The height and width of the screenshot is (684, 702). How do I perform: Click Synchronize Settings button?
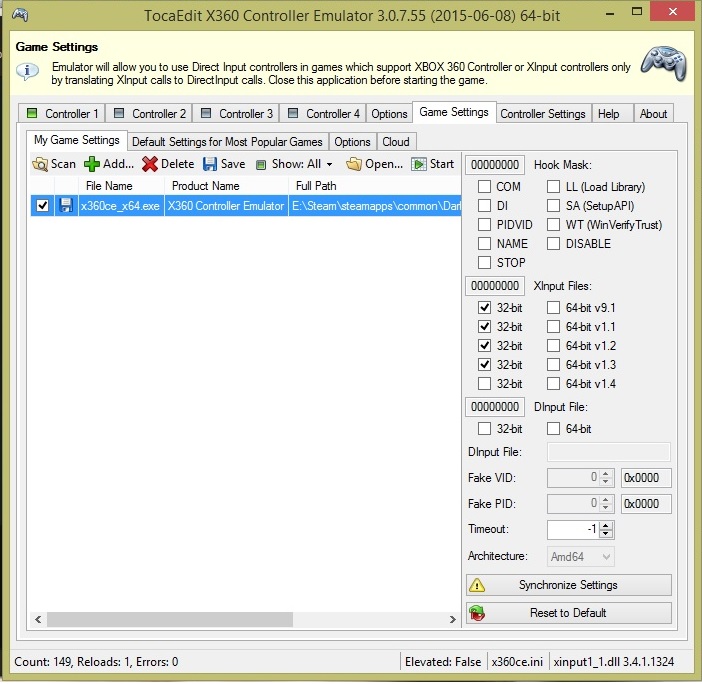click(569, 585)
